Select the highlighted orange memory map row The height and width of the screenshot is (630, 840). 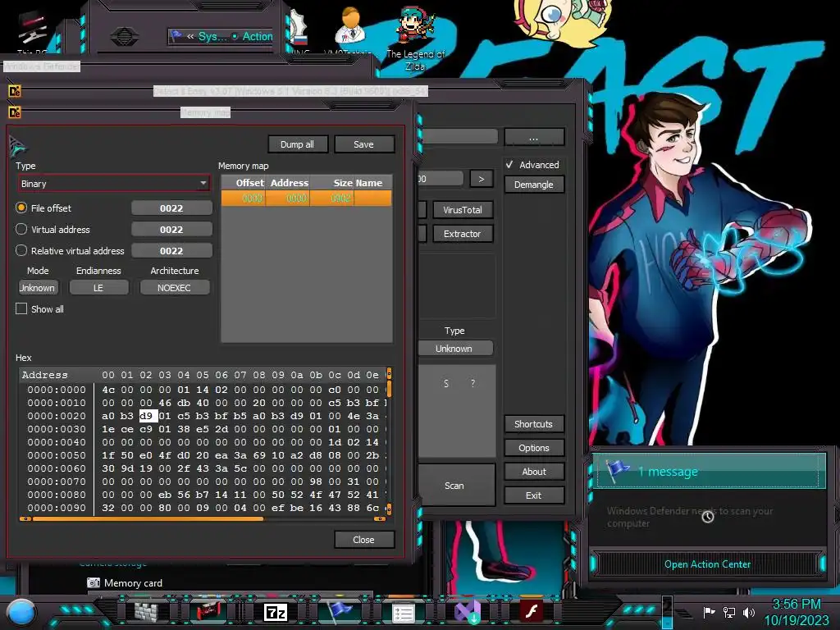coord(307,199)
